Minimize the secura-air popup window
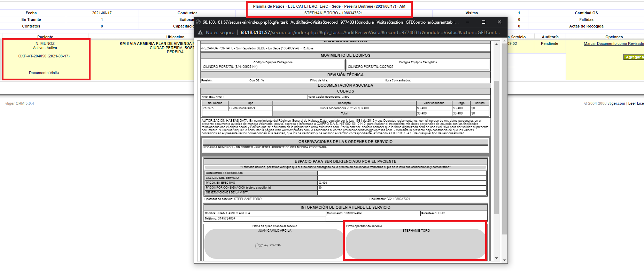The width and height of the screenshot is (644, 271). [x=467, y=22]
